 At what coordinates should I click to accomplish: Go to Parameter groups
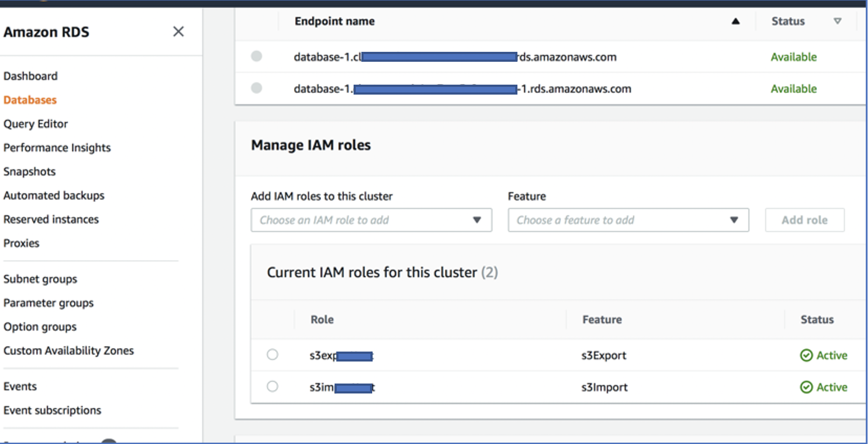tap(48, 303)
